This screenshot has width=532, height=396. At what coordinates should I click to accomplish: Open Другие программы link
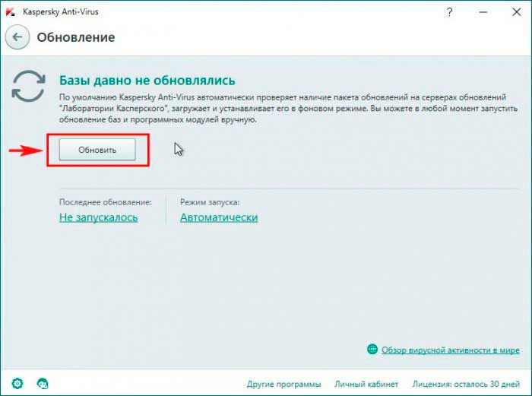click(x=283, y=384)
